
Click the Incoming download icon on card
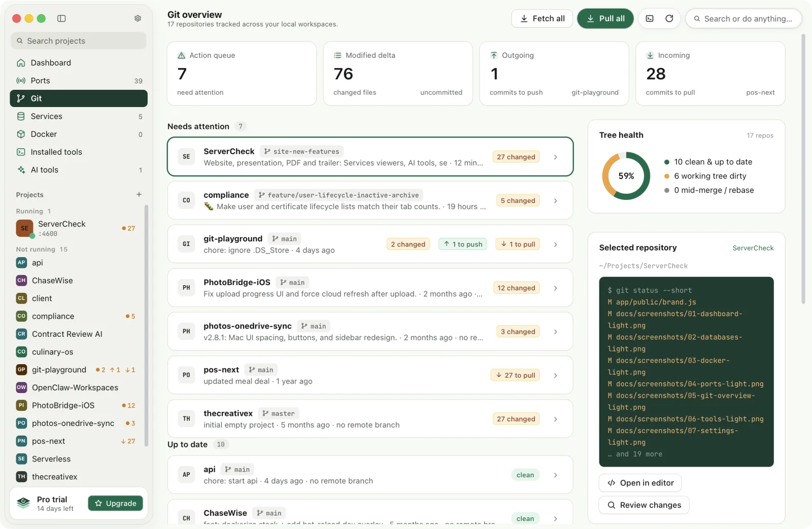(x=650, y=55)
